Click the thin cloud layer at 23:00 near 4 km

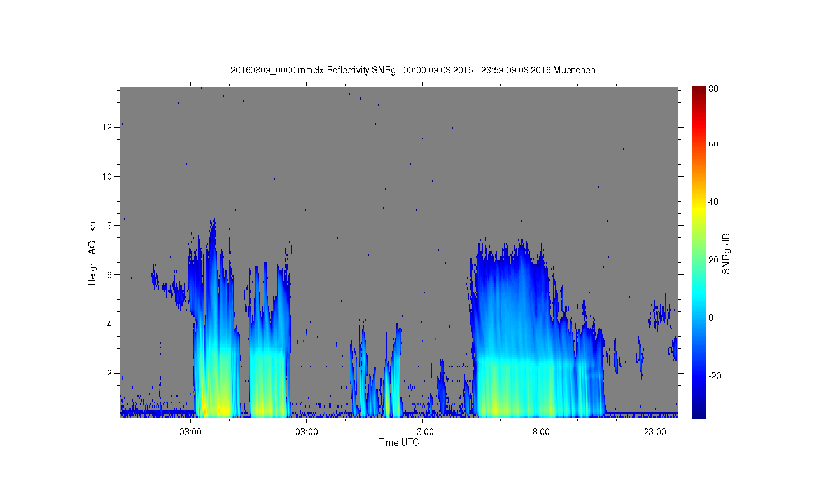click(x=661, y=314)
